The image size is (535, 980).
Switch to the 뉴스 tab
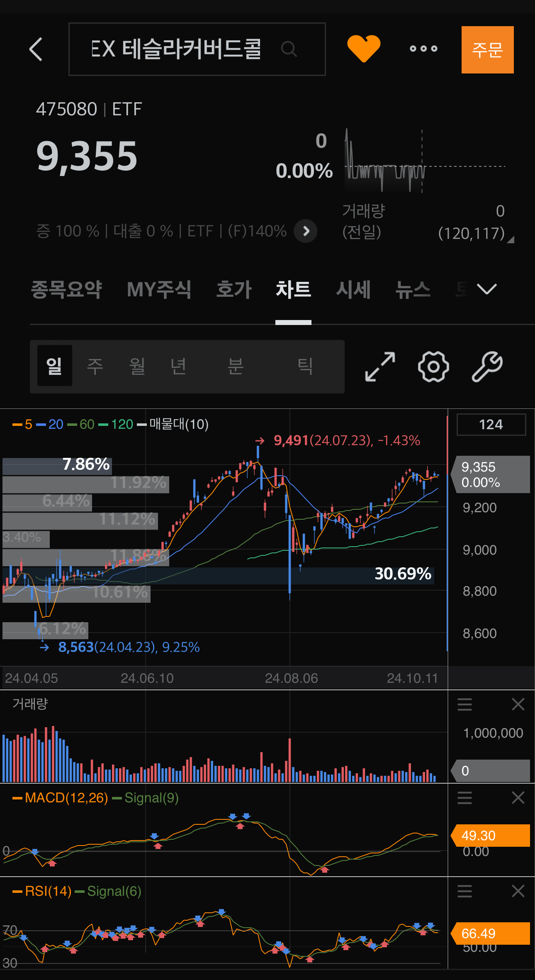tap(413, 289)
